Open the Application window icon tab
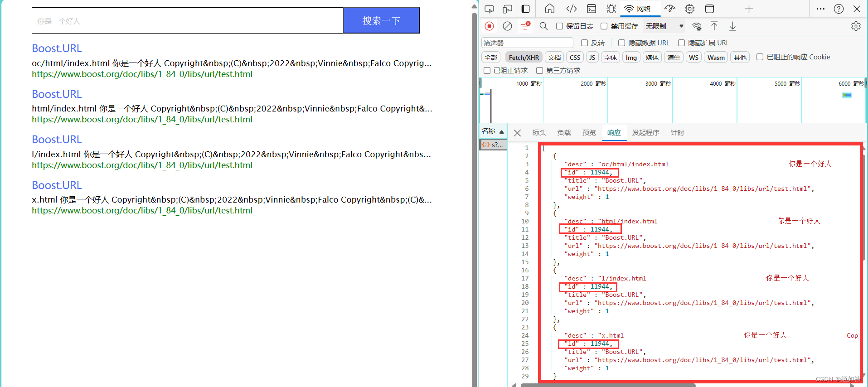The height and width of the screenshot is (387, 868). 710,9
